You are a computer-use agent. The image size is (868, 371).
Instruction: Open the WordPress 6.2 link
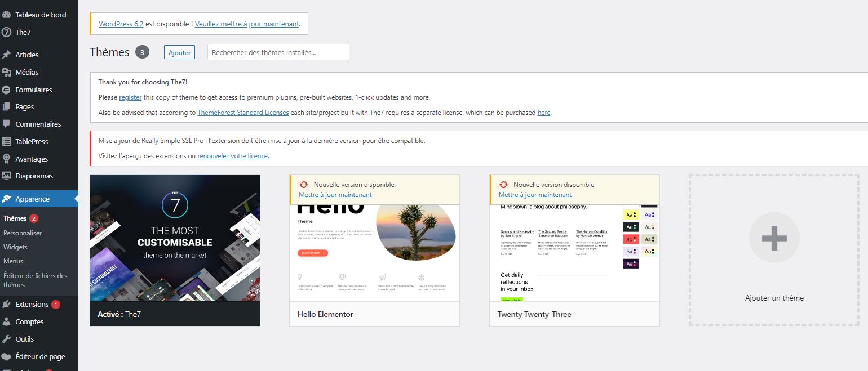coord(121,24)
